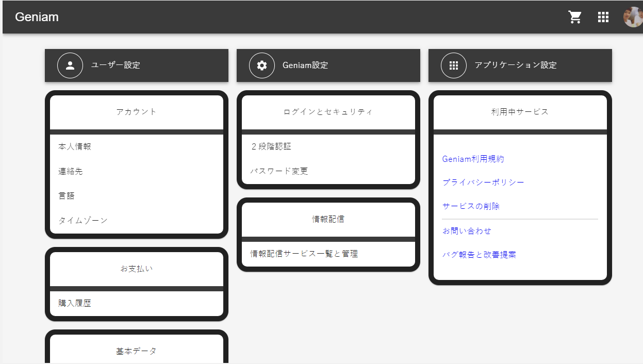Open the Geniam利用規約 link
643x364 pixels.
473,159
